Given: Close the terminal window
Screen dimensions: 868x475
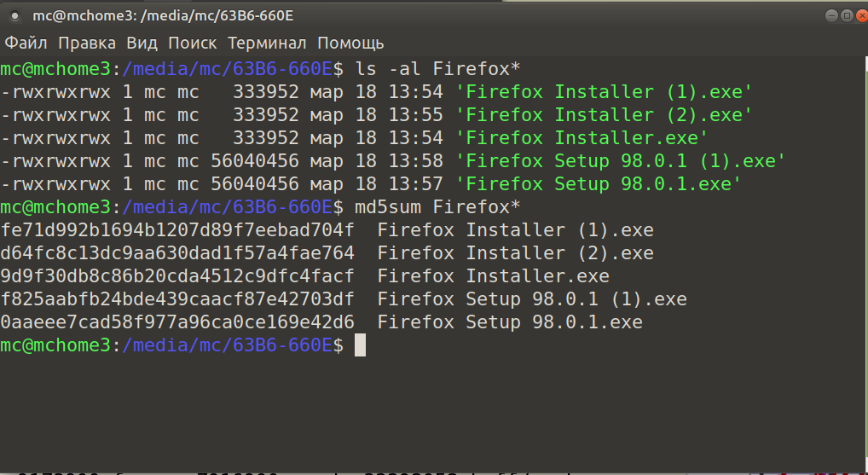Looking at the screenshot, I should pos(860,15).
